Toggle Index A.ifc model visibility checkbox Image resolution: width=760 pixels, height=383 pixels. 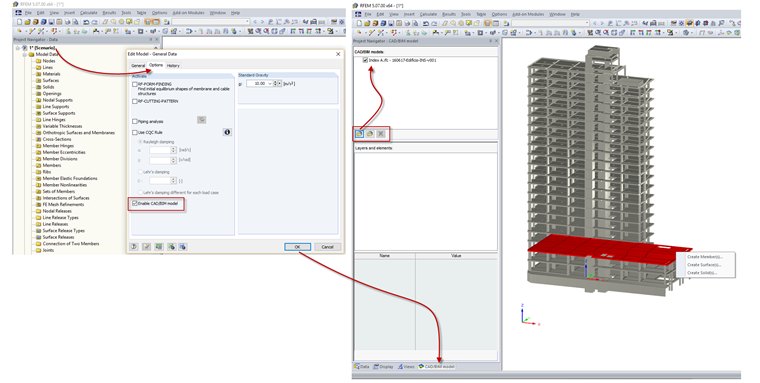(x=365, y=60)
